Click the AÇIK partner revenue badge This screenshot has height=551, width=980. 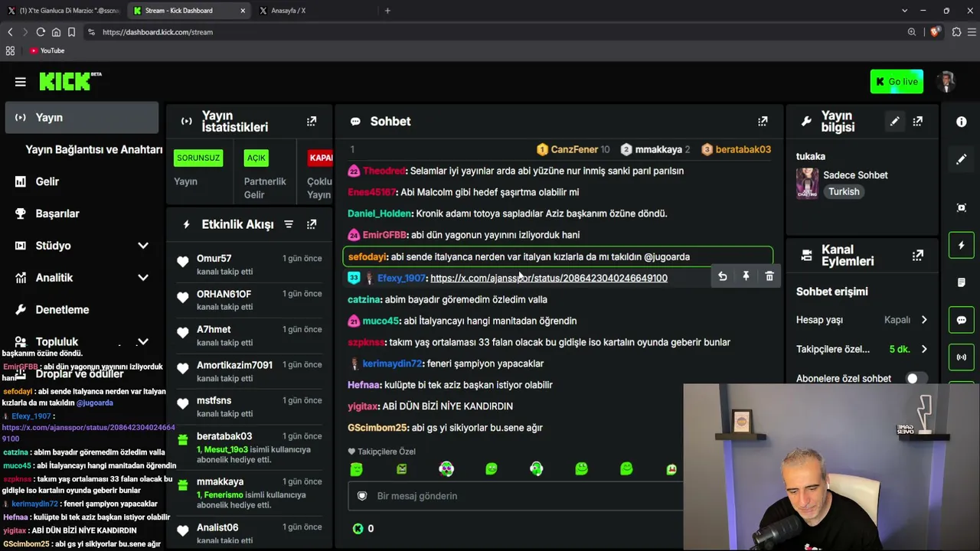(256, 158)
